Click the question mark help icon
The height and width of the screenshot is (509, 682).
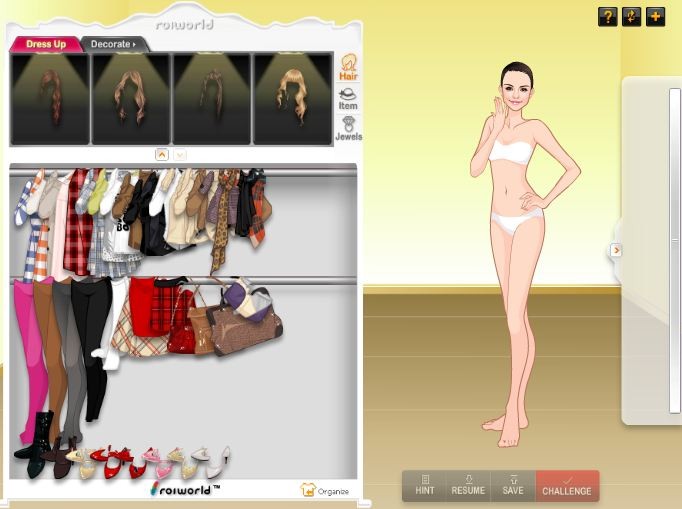click(x=607, y=16)
